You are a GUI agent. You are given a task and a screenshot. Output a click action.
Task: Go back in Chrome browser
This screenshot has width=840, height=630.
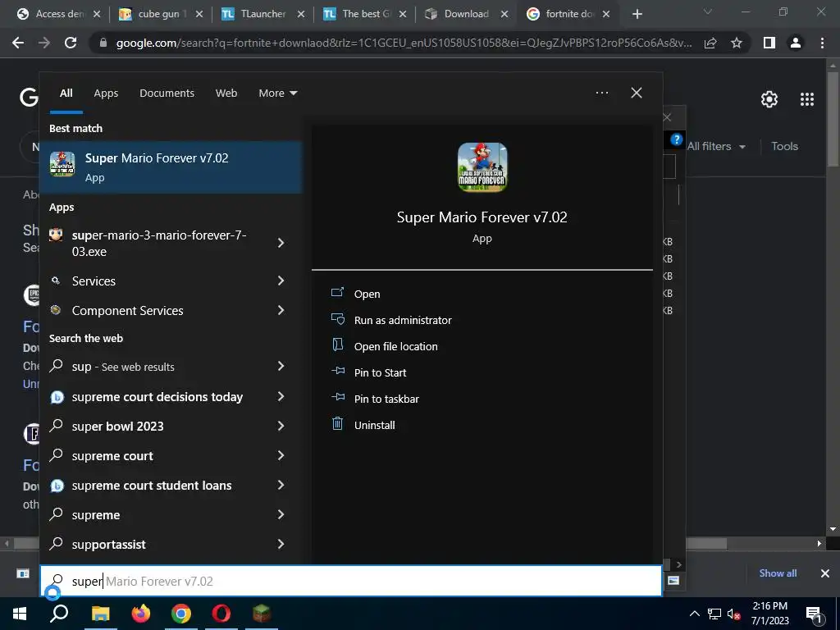tap(18, 43)
